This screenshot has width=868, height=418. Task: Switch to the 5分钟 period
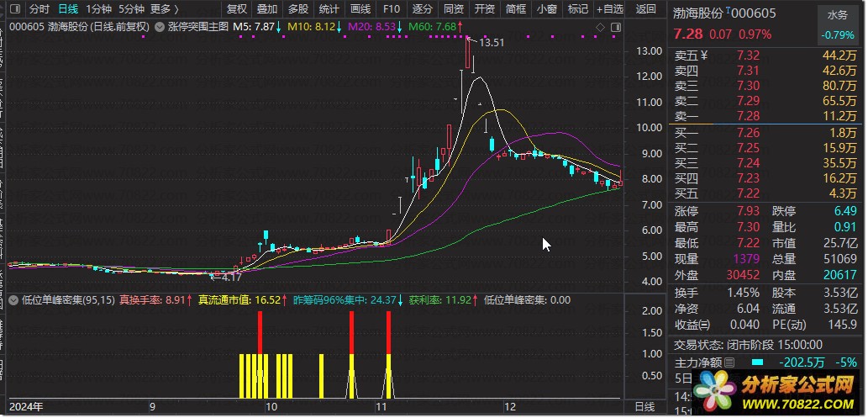132,9
